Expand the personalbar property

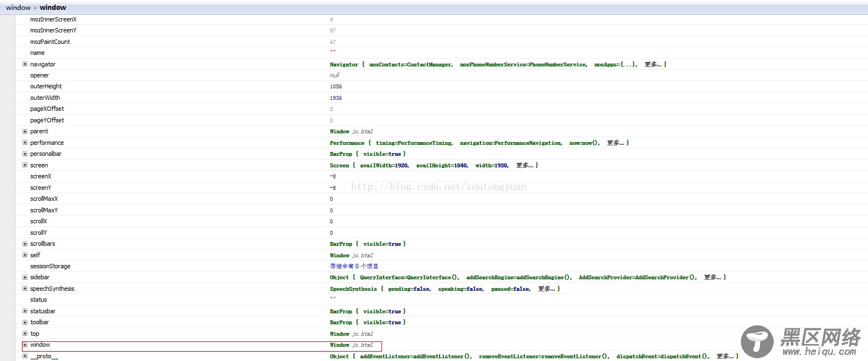coord(25,154)
